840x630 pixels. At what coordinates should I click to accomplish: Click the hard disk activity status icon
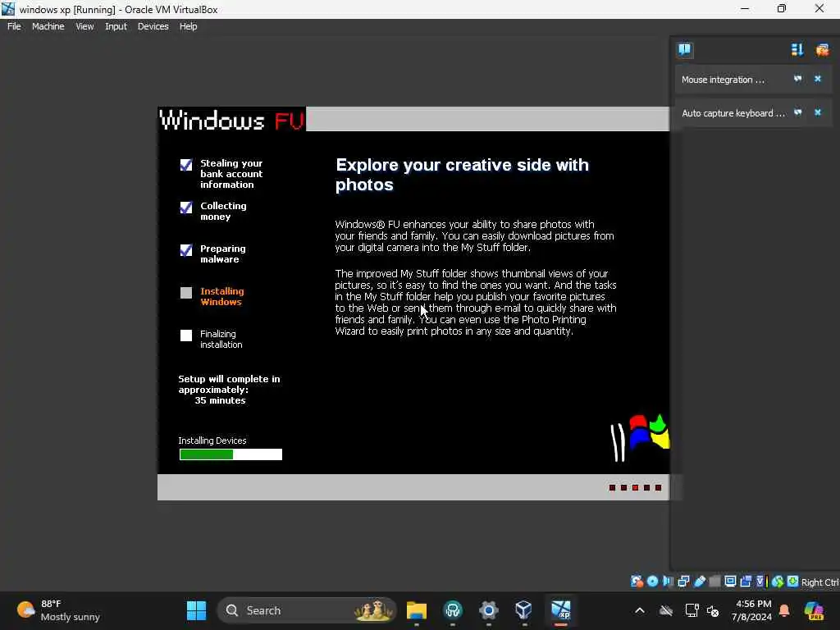(637, 582)
